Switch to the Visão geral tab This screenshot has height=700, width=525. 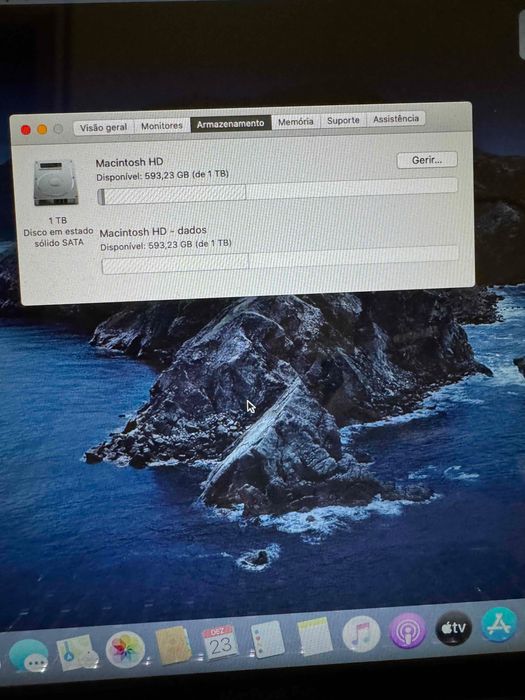tap(104, 127)
